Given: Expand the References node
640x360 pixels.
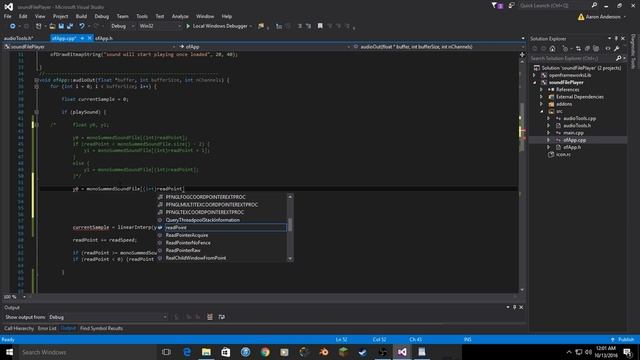Looking at the screenshot, I should 542,90.
